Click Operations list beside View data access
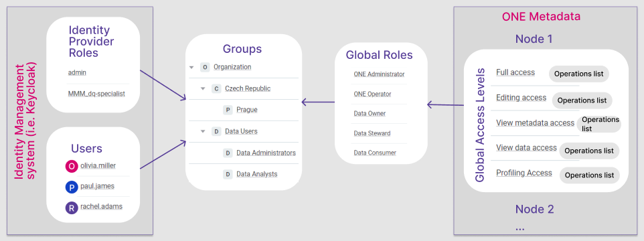This screenshot has width=644, height=241. [589, 151]
